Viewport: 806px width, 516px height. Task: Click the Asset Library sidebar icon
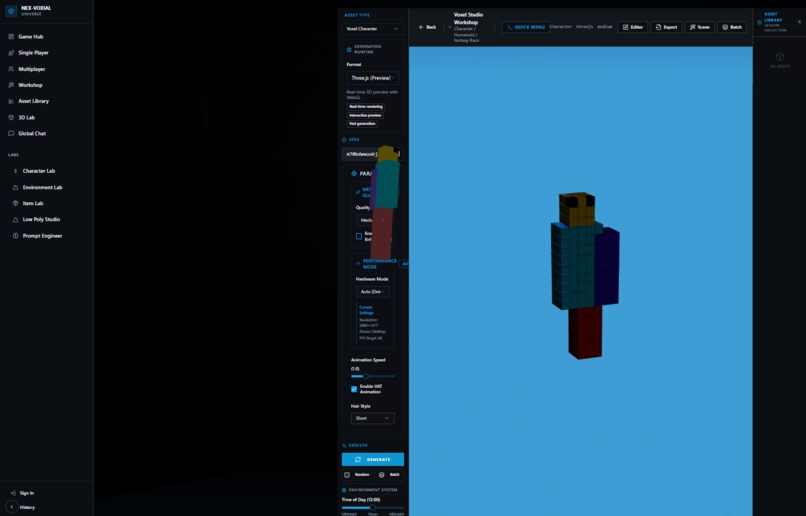click(x=11, y=101)
